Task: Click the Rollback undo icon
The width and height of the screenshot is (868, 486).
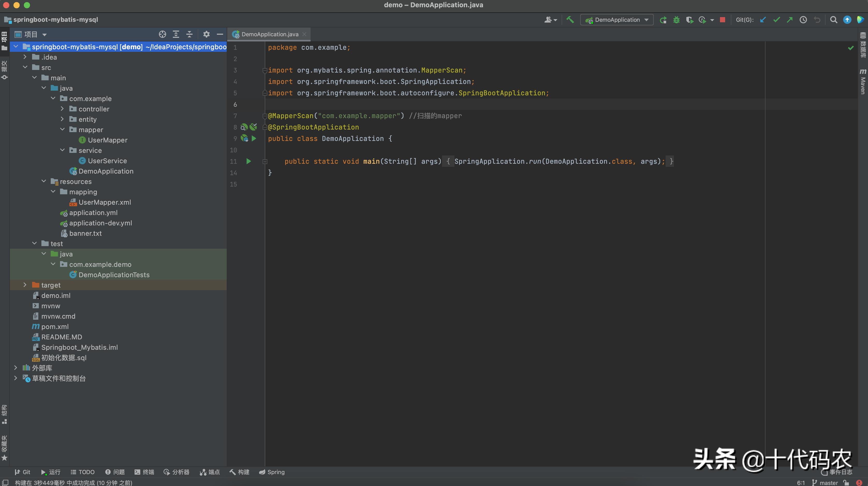Action: coord(817,20)
